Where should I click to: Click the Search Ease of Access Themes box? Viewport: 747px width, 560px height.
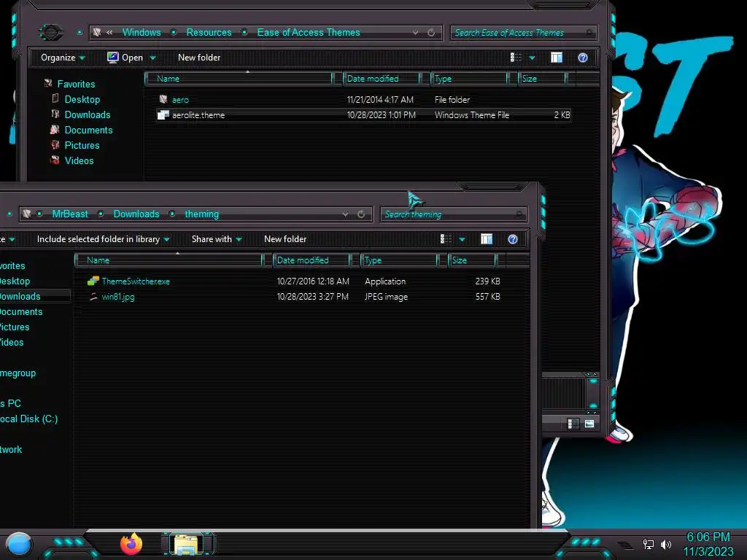pos(523,33)
